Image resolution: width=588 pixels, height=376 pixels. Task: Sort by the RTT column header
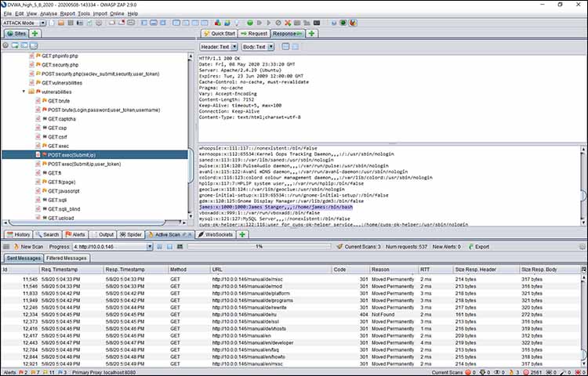tap(435, 269)
